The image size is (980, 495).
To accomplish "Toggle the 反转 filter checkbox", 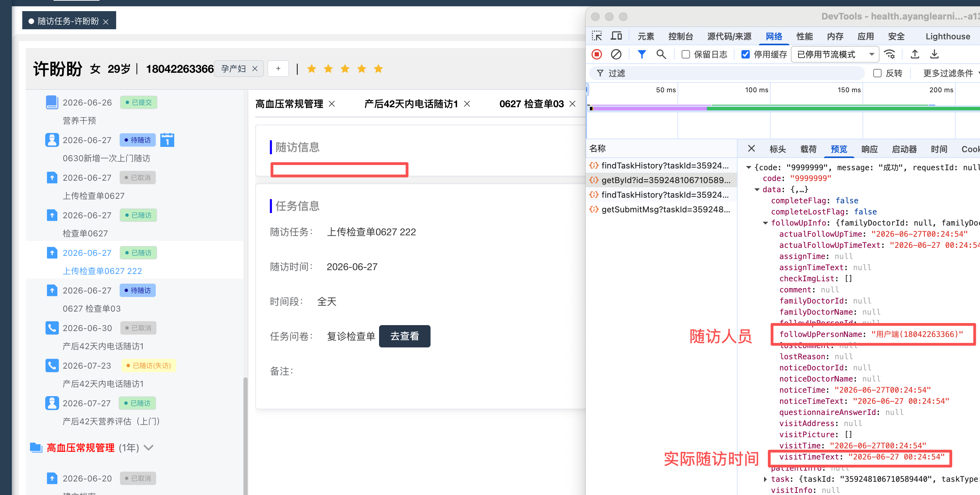I will [x=877, y=73].
